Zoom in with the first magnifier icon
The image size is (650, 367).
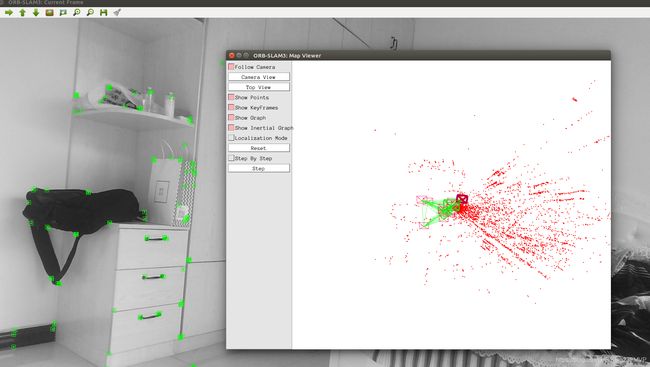(x=77, y=13)
